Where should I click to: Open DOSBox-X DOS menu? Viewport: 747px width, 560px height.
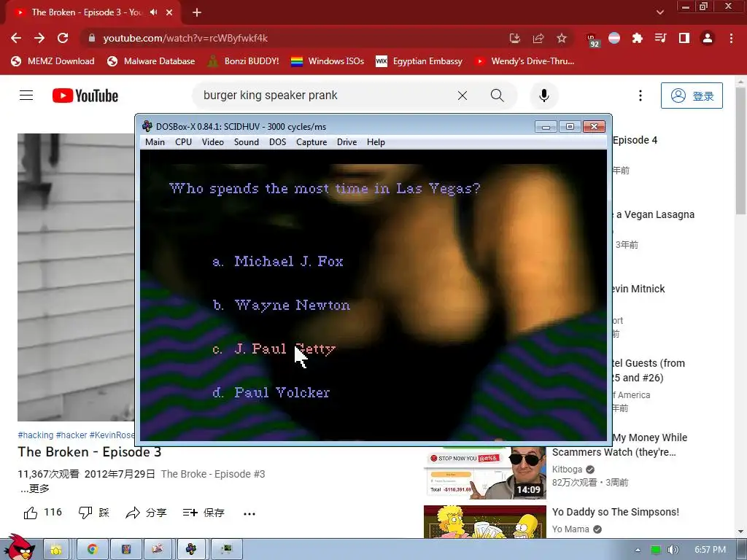point(277,142)
